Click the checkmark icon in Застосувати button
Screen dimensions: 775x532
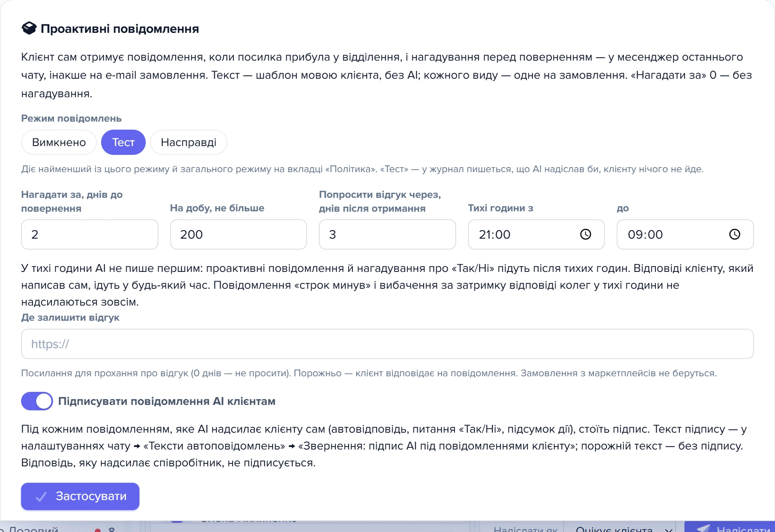click(x=41, y=497)
